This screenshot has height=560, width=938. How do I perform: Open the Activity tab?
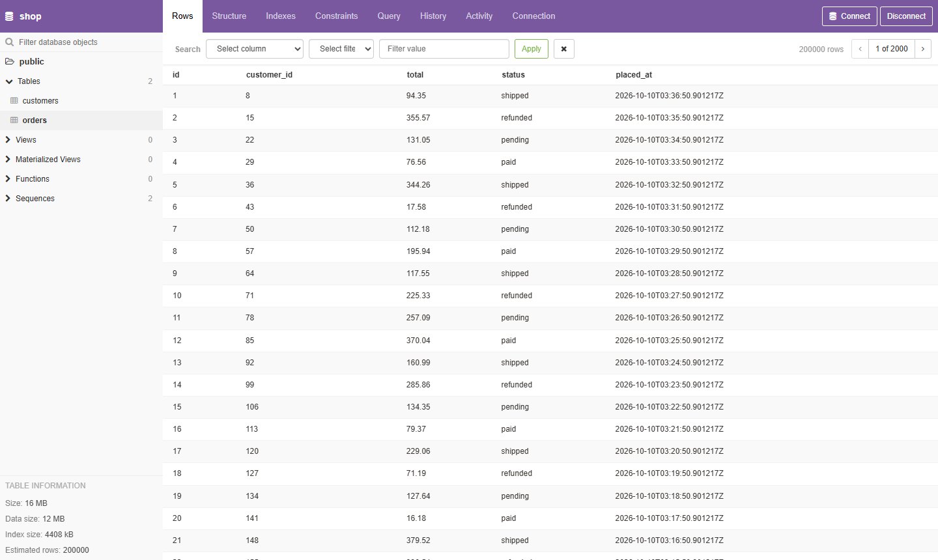[479, 16]
